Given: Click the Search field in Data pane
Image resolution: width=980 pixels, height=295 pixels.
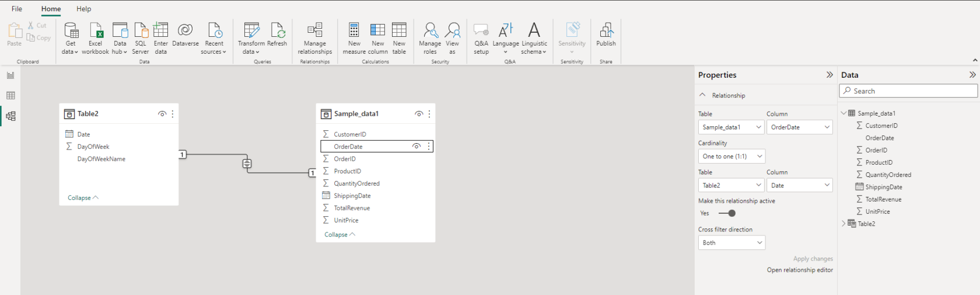Looking at the screenshot, I should tap(908, 91).
